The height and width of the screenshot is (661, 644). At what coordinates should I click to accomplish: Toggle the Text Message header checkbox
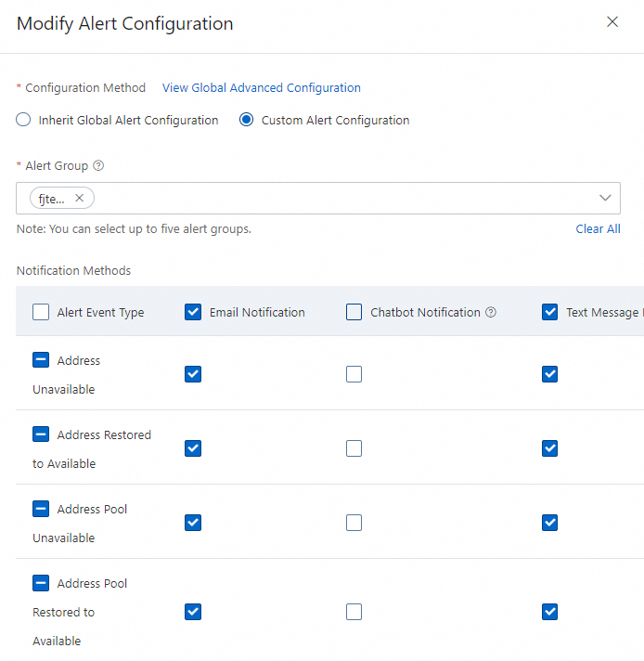(x=549, y=312)
